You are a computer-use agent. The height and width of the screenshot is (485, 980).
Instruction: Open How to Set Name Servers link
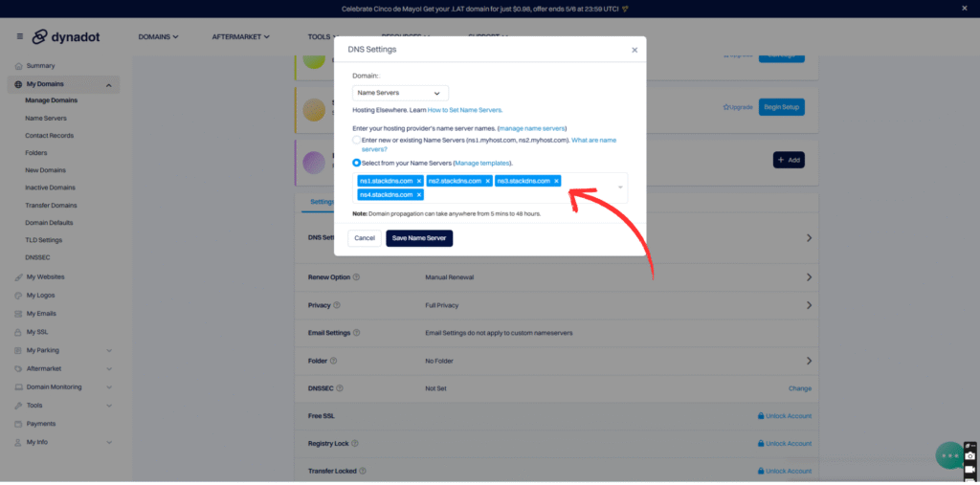(465, 110)
